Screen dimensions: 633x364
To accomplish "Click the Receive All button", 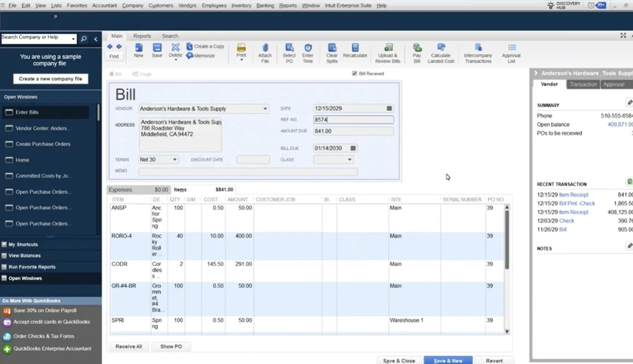I will [x=129, y=346].
